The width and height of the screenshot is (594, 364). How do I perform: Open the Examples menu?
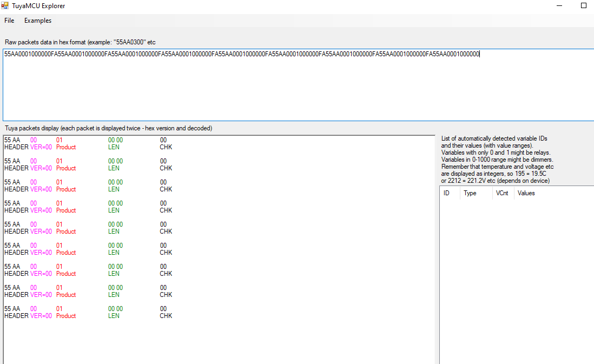click(37, 21)
